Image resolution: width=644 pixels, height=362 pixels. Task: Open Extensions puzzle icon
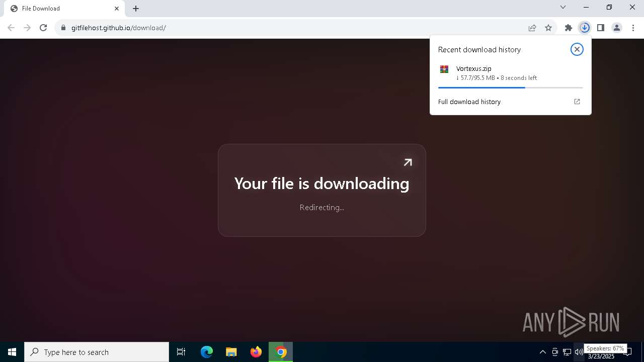[569, 28]
